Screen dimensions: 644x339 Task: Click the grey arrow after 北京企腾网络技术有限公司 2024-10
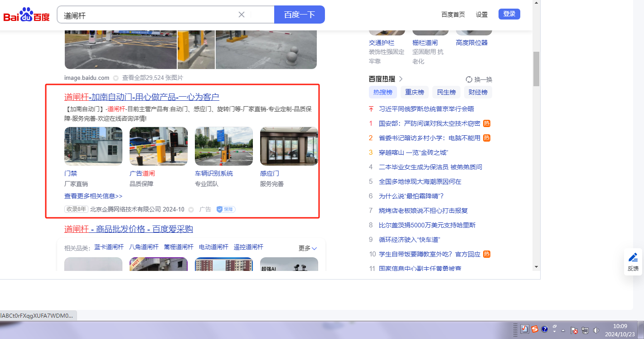[191, 210]
